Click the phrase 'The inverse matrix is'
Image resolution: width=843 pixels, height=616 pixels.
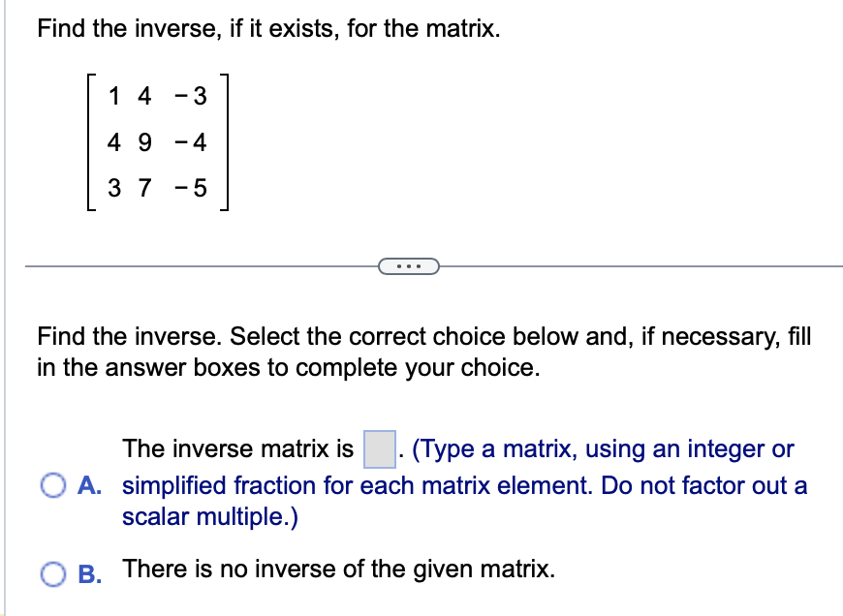236,448
